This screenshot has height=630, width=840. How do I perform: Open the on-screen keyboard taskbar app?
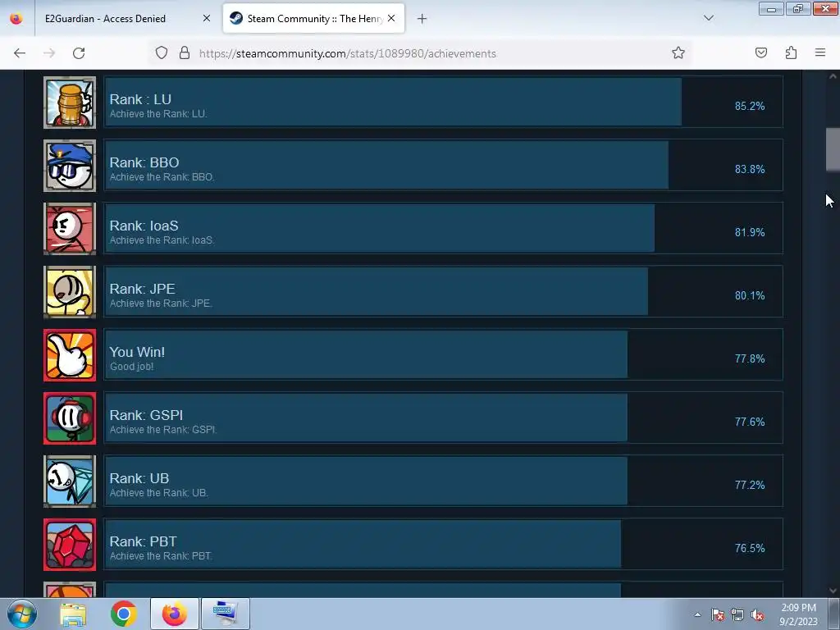point(225,614)
